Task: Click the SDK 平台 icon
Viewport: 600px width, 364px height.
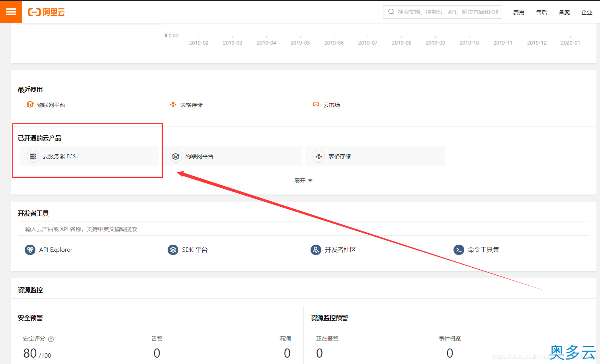Action: pyautogui.click(x=173, y=250)
